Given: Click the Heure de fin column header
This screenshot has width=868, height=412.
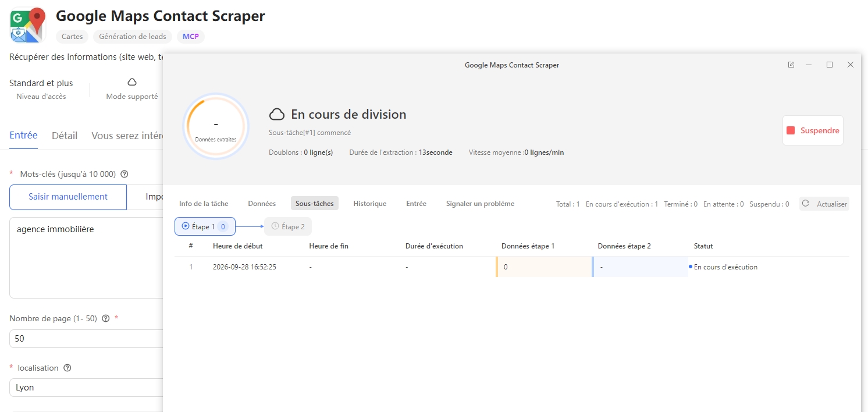Looking at the screenshot, I should coord(329,246).
